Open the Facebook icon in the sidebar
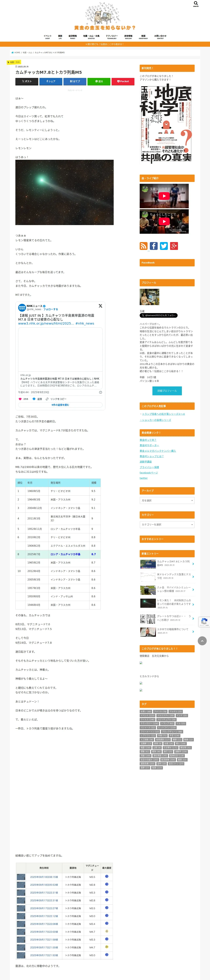Screen dimensions: 210x980 point(154,246)
